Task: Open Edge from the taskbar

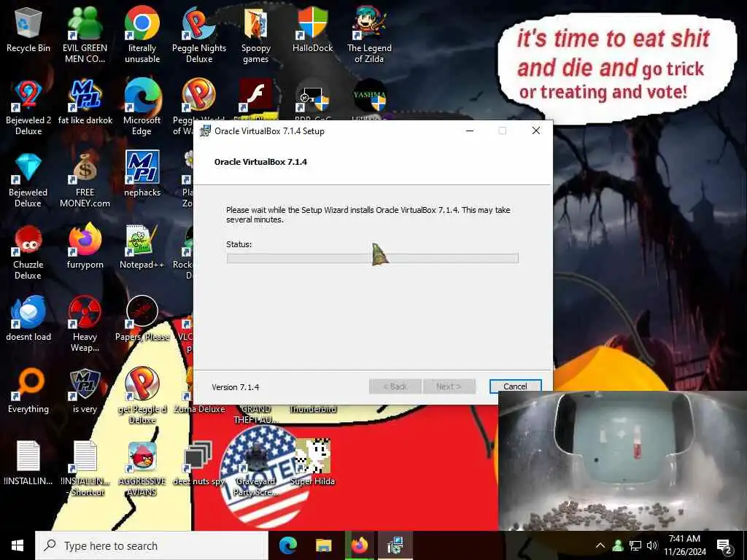Action: [x=288, y=545]
